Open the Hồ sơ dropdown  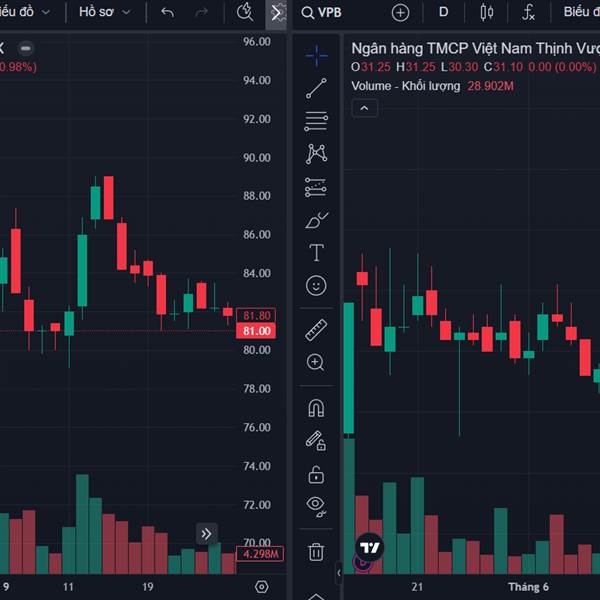(103, 12)
